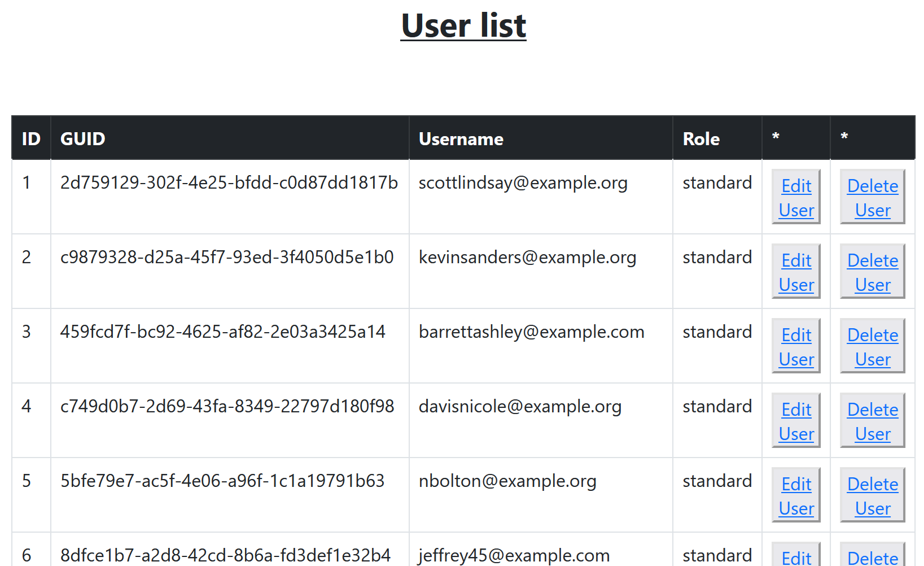924x566 pixels.
Task: Select the GUID of user ID 3
Action: pyautogui.click(x=222, y=332)
